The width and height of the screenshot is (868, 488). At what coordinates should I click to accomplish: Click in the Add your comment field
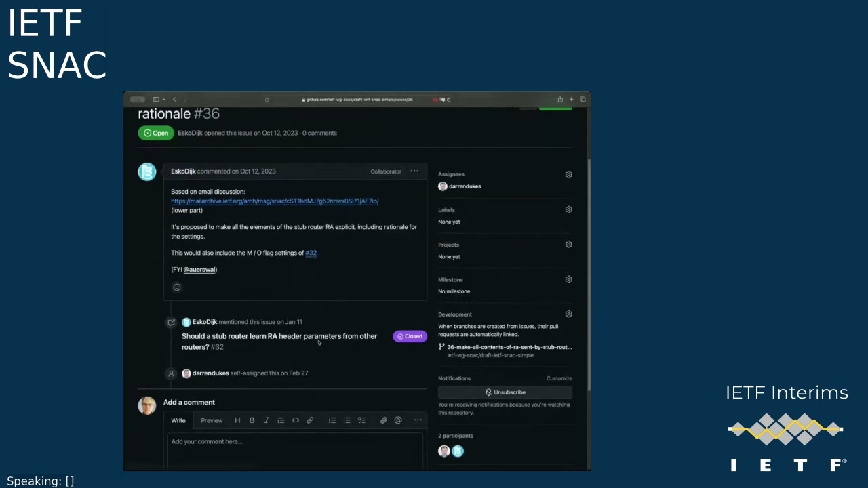tap(295, 450)
